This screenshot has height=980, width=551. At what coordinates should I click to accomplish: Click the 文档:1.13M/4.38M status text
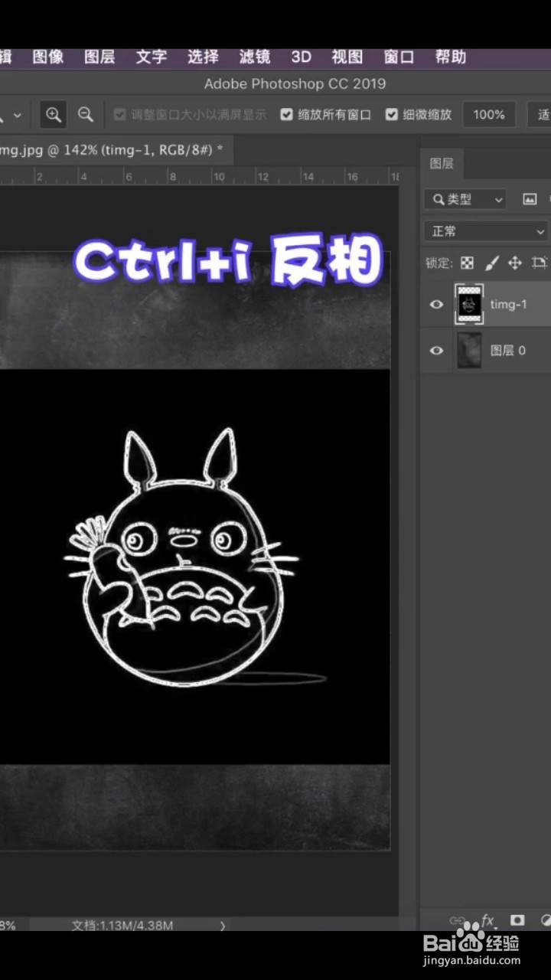tap(122, 925)
